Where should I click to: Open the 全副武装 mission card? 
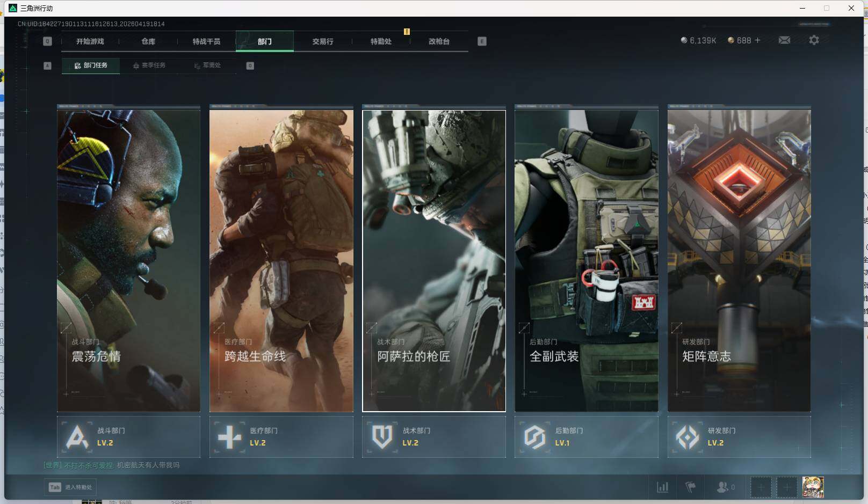point(587,261)
